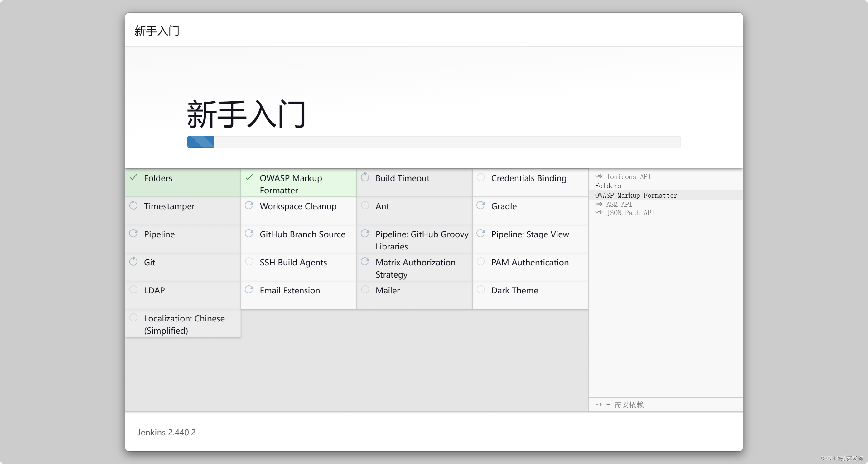Select the Email Extension label
This screenshot has width=868, height=464.
point(290,290)
